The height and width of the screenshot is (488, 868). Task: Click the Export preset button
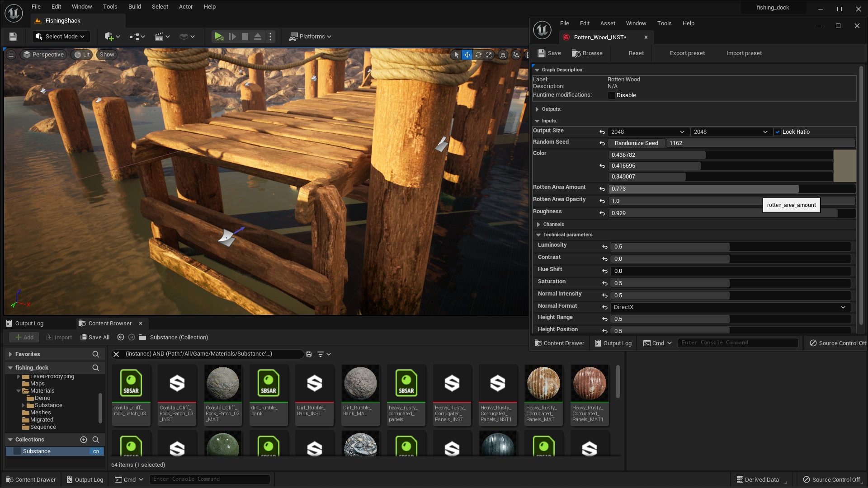coord(687,53)
